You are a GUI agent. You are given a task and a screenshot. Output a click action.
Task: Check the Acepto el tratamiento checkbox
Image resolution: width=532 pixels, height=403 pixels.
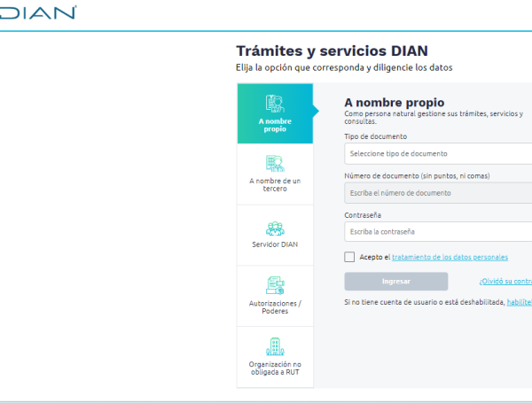point(349,257)
